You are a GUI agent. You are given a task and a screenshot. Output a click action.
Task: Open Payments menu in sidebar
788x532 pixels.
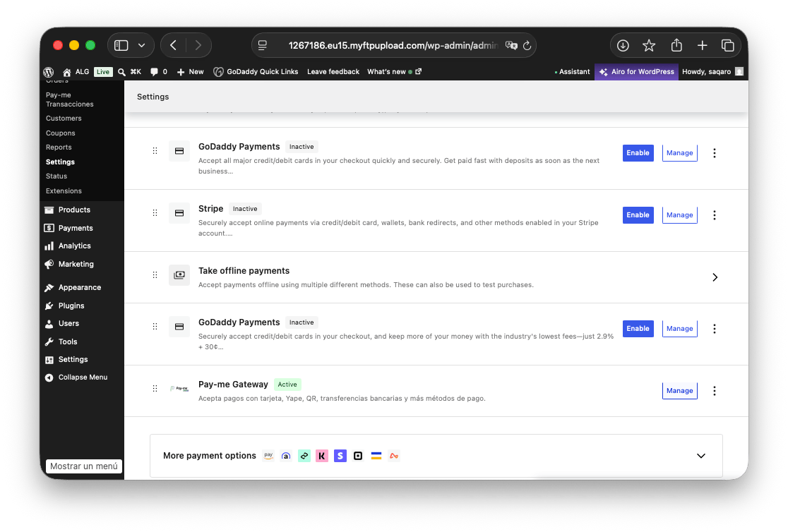pos(76,228)
